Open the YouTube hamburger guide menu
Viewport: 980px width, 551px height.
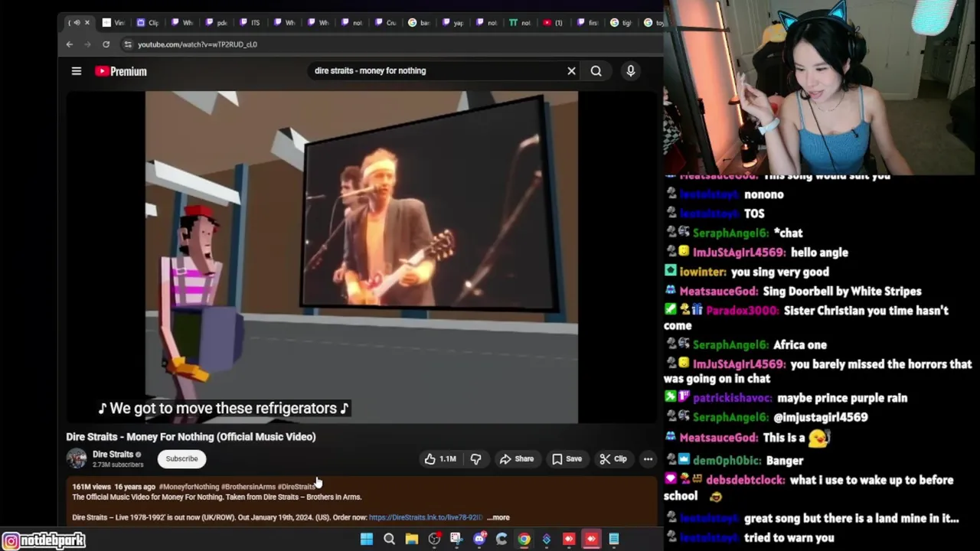[x=77, y=71]
